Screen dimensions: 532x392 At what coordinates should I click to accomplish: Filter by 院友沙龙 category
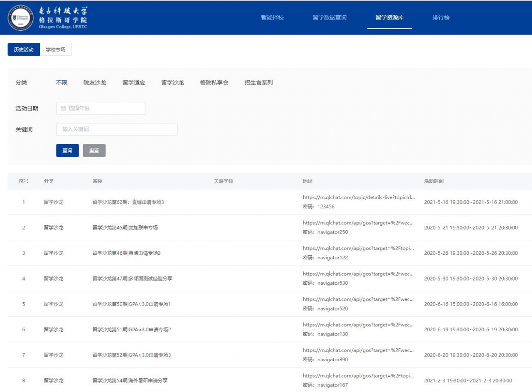(95, 83)
